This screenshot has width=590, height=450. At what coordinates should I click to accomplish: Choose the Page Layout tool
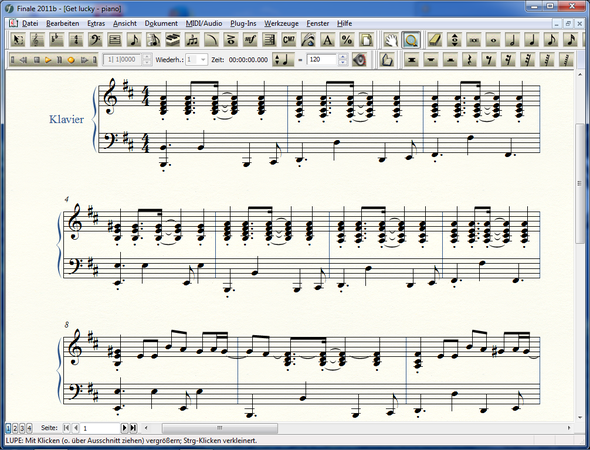click(x=366, y=40)
